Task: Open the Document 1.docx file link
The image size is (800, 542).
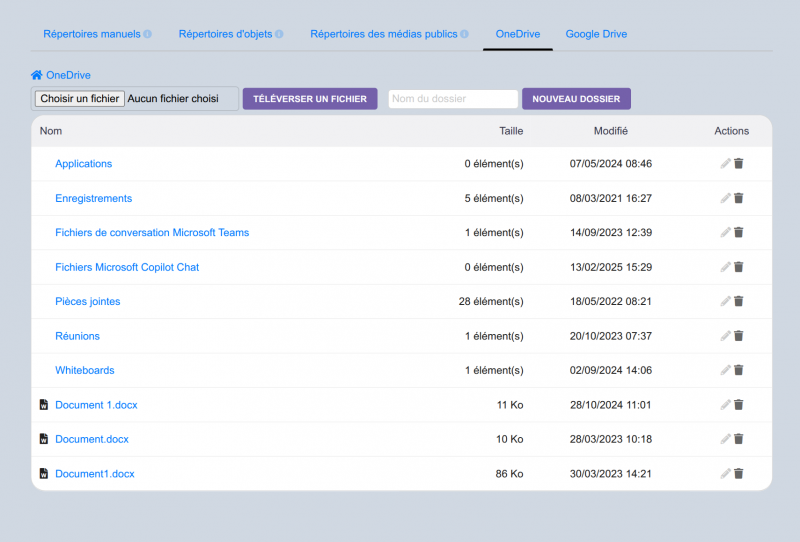Action: [96, 405]
